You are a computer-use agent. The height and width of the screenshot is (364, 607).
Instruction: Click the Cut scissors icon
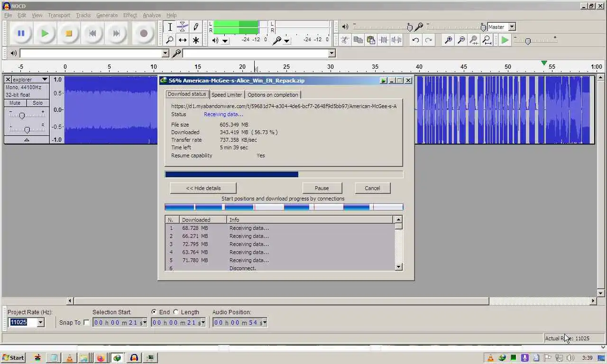pyautogui.click(x=345, y=40)
